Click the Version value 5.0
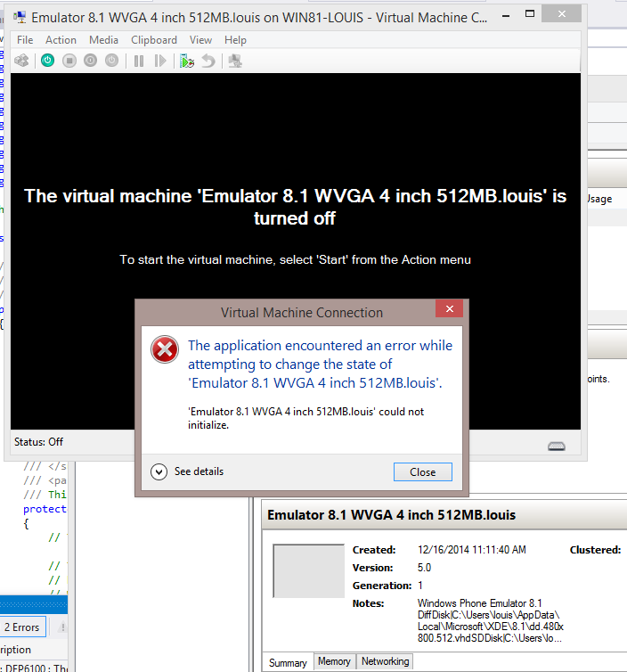 coord(424,568)
